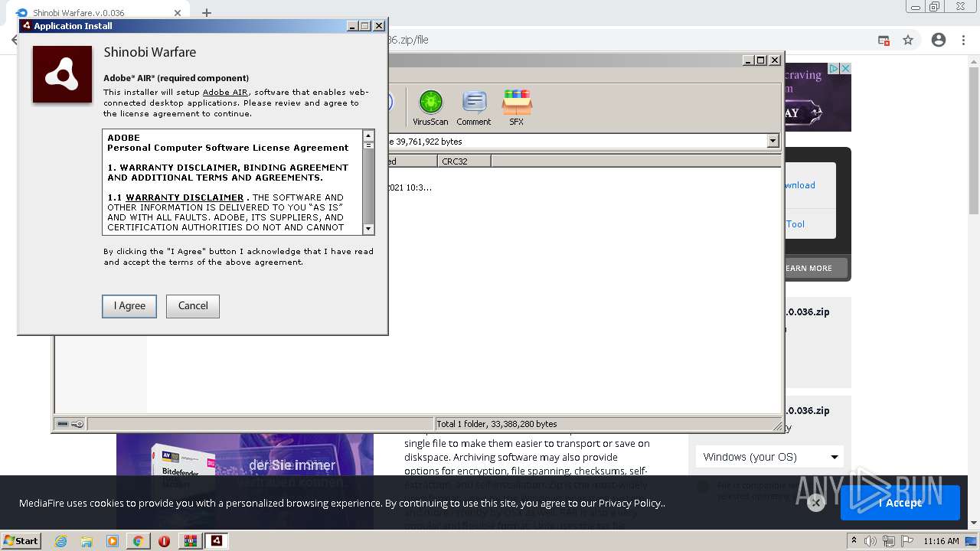This screenshot has width=980, height=551.
Task: Accept MediaFire cookies with I Accept
Action: pos(900,503)
